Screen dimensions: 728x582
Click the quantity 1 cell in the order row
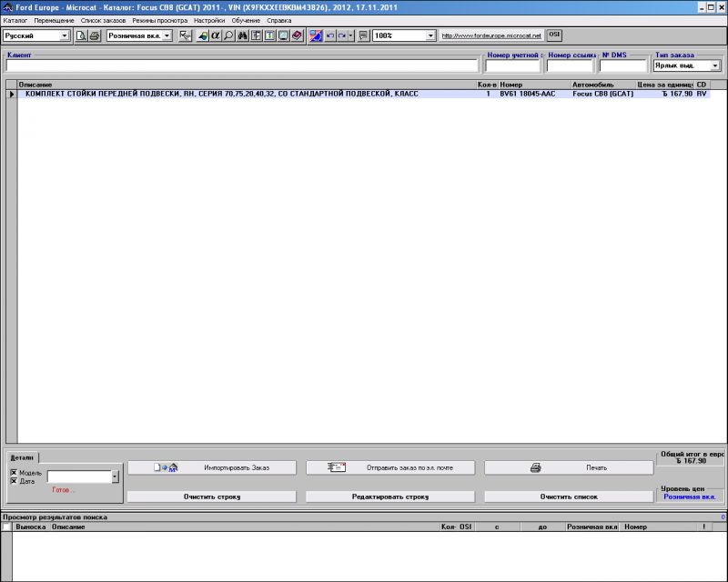[x=488, y=94]
